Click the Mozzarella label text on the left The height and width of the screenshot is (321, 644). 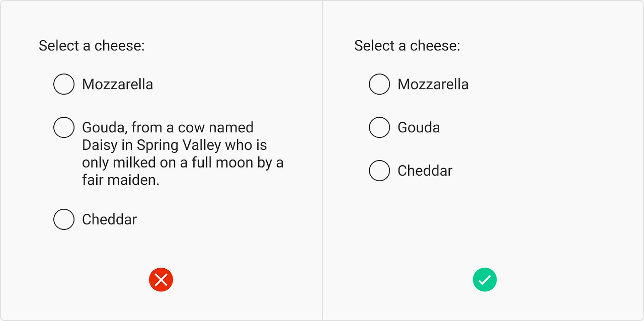(118, 84)
